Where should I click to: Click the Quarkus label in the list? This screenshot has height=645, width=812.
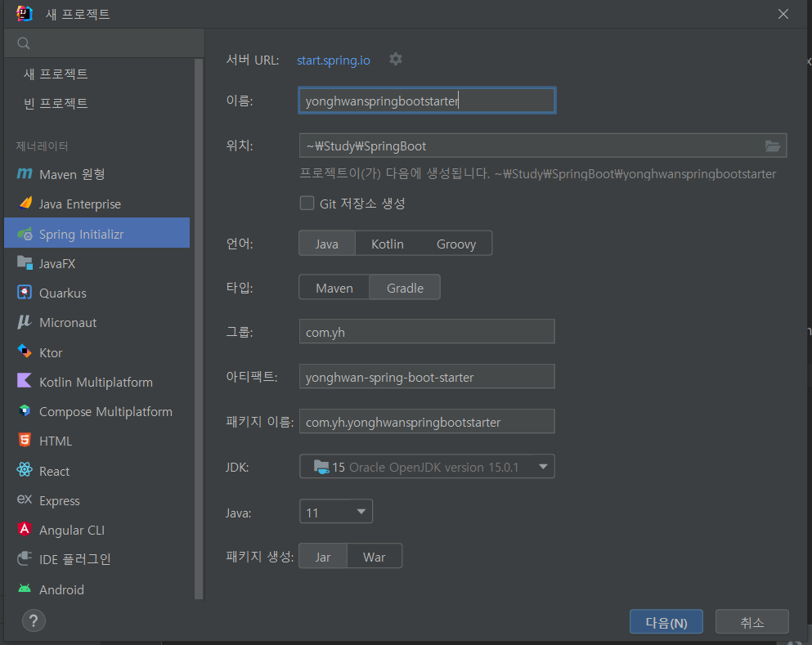(63, 293)
